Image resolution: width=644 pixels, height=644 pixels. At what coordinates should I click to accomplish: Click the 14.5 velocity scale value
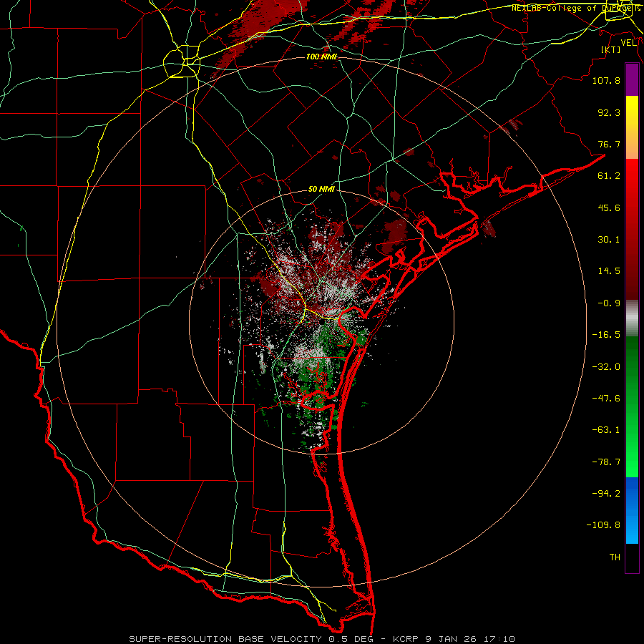[609, 271]
